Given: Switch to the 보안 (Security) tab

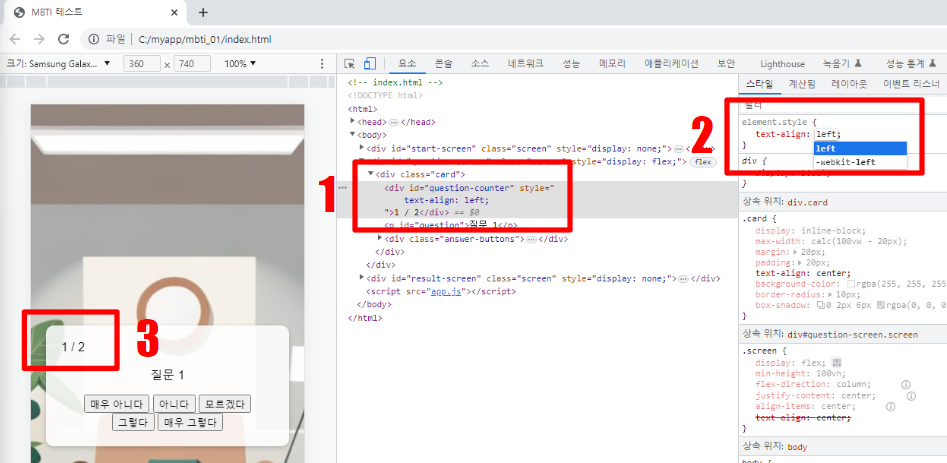Looking at the screenshot, I should (x=726, y=63).
